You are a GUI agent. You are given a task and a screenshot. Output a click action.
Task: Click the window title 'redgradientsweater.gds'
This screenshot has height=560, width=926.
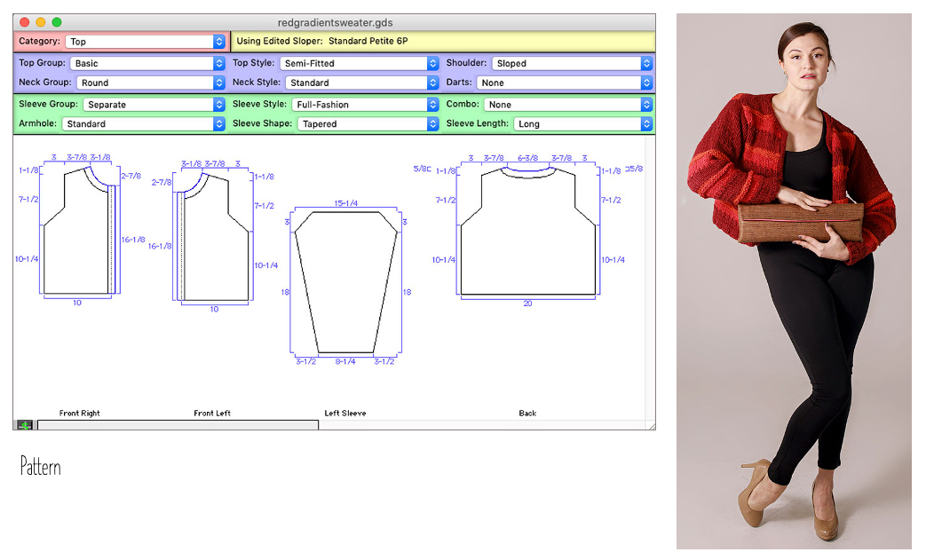(x=335, y=22)
